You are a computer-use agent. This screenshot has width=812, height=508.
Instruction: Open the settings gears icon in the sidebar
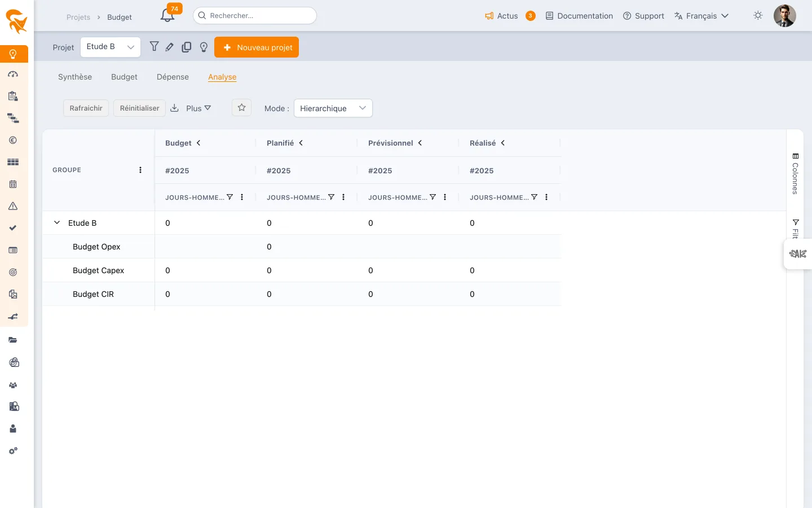click(x=13, y=451)
